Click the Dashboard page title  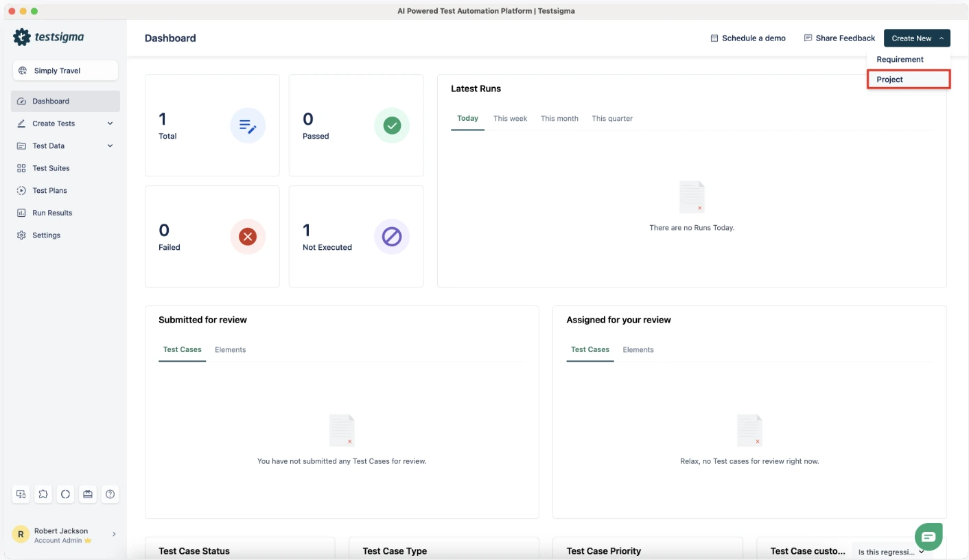click(170, 38)
